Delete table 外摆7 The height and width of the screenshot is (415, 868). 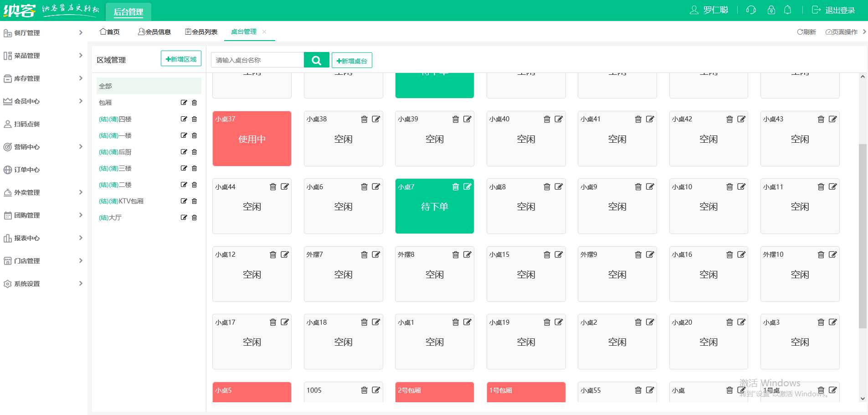[364, 254]
